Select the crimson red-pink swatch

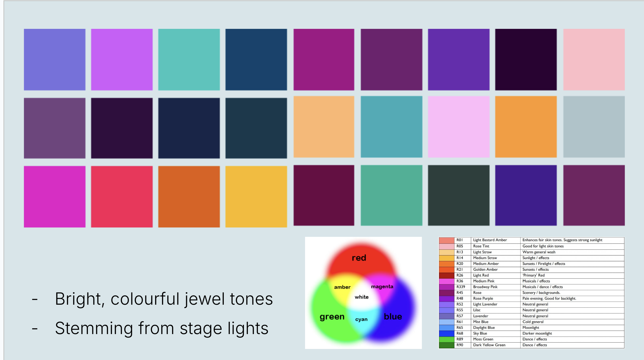click(122, 196)
